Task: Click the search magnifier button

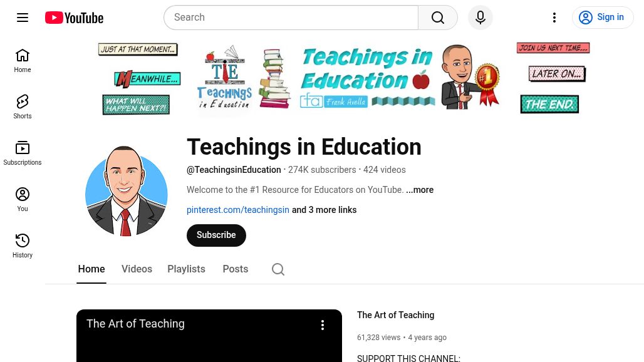Action: click(438, 18)
